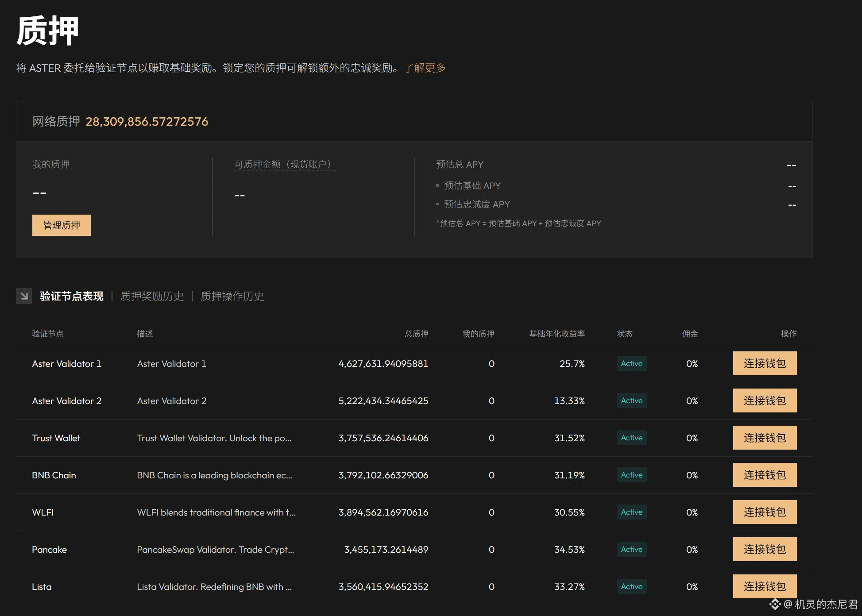Click the 基础年化收益率 column header
Screen dimensions: 862x616
point(557,334)
